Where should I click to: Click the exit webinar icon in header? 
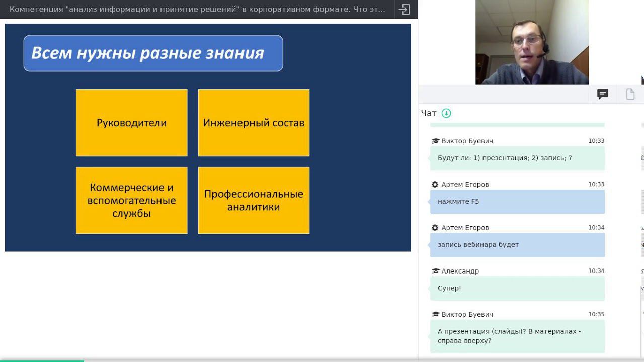click(404, 9)
